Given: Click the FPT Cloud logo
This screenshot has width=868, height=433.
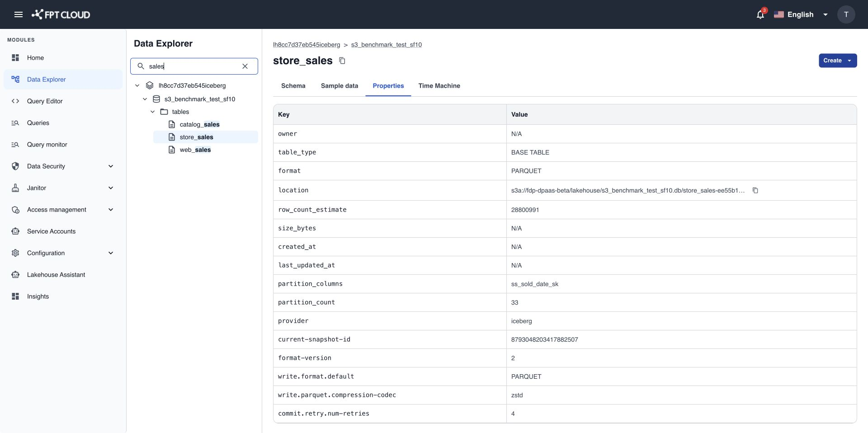Looking at the screenshot, I should click(61, 14).
